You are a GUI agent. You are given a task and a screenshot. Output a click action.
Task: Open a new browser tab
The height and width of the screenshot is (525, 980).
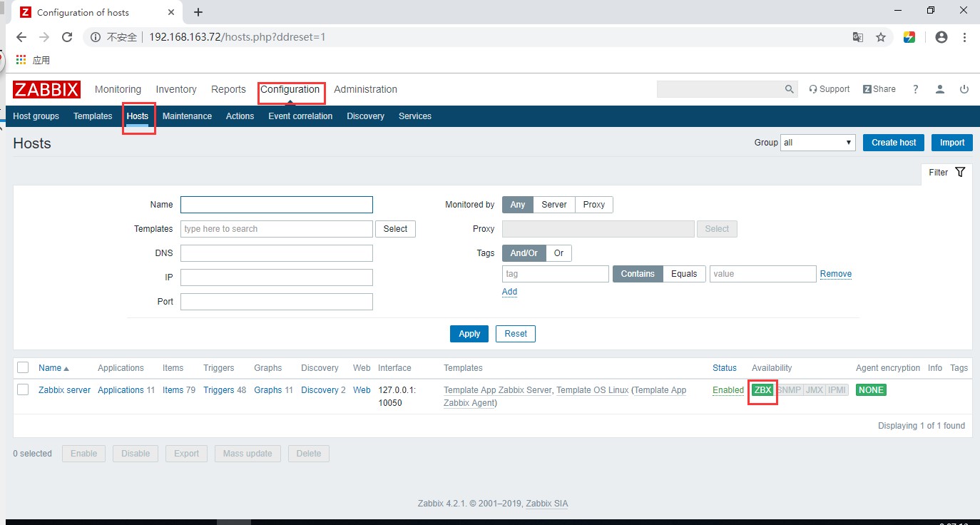pos(198,12)
